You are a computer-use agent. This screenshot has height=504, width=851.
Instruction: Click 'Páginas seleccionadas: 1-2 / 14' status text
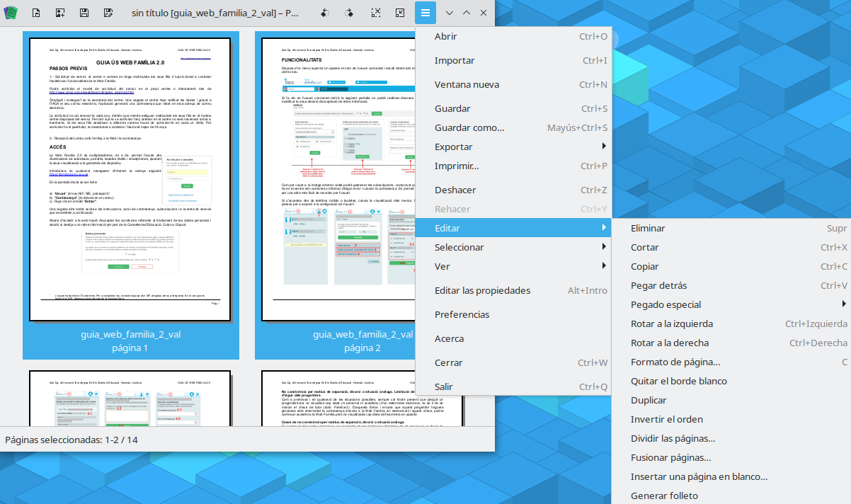pyautogui.click(x=72, y=439)
